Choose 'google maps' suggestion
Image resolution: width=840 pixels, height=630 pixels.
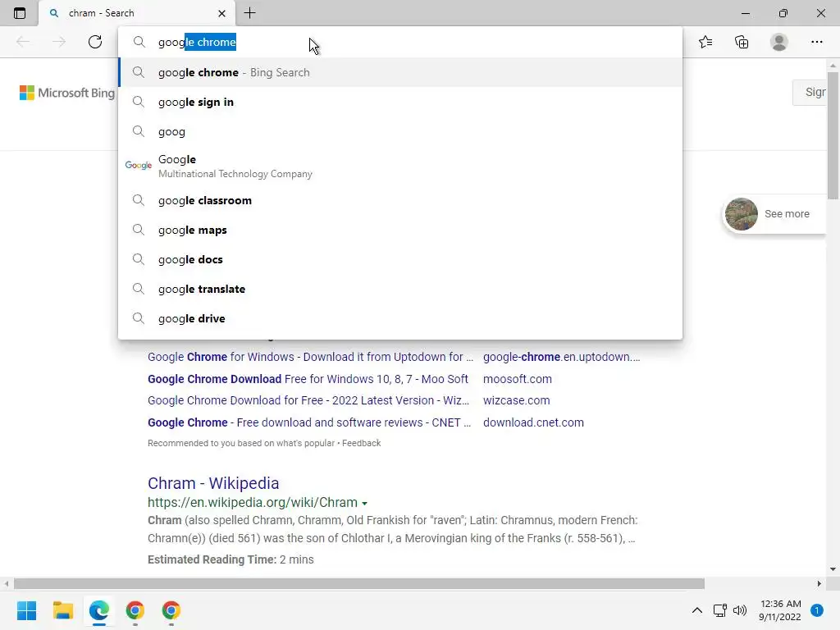click(400, 230)
